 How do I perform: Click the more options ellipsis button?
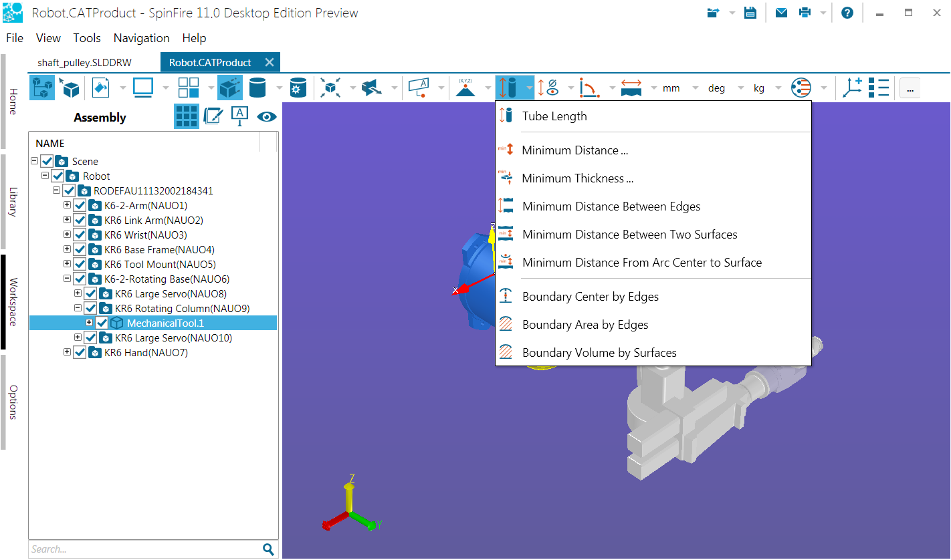(910, 88)
